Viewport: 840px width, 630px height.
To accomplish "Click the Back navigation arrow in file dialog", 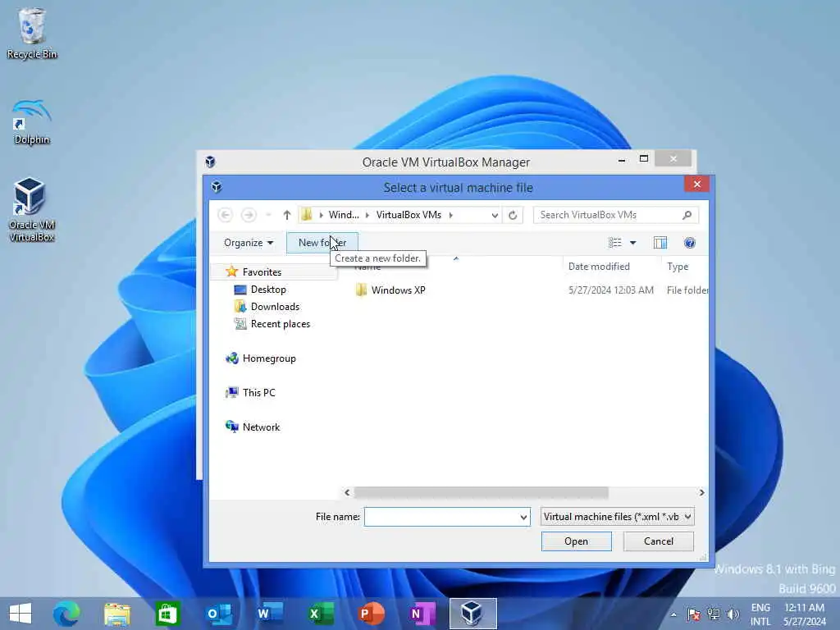I will click(x=225, y=215).
